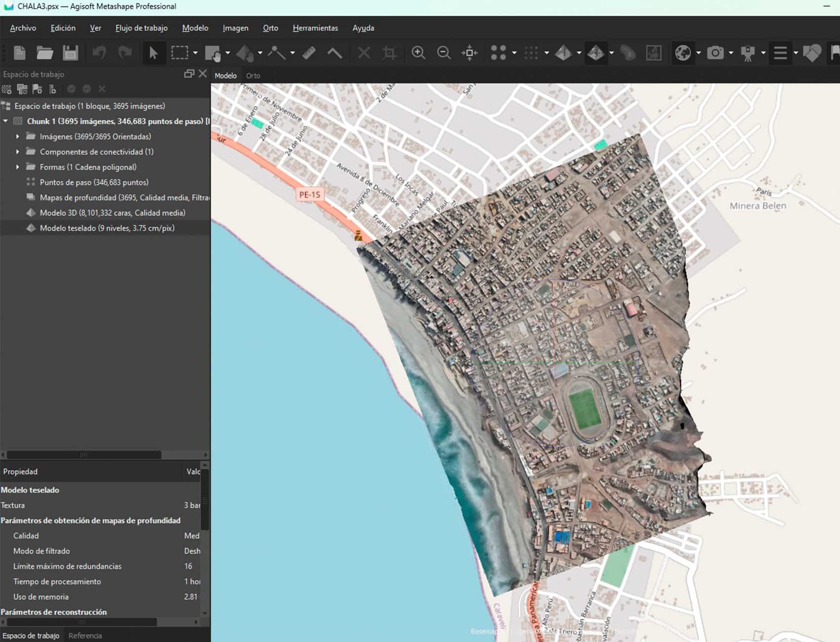
Task: Switch to the Orto tab
Action: pos(253,76)
